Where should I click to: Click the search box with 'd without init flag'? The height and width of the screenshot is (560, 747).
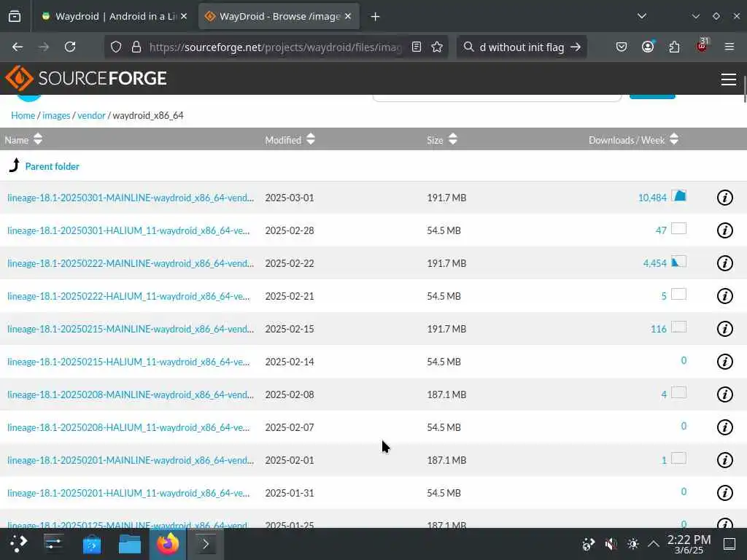pos(521,47)
